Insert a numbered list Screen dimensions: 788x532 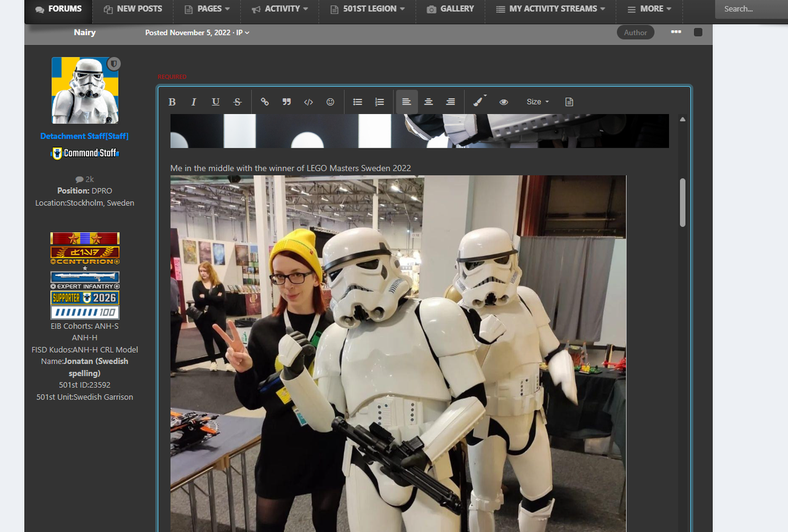pyautogui.click(x=380, y=102)
